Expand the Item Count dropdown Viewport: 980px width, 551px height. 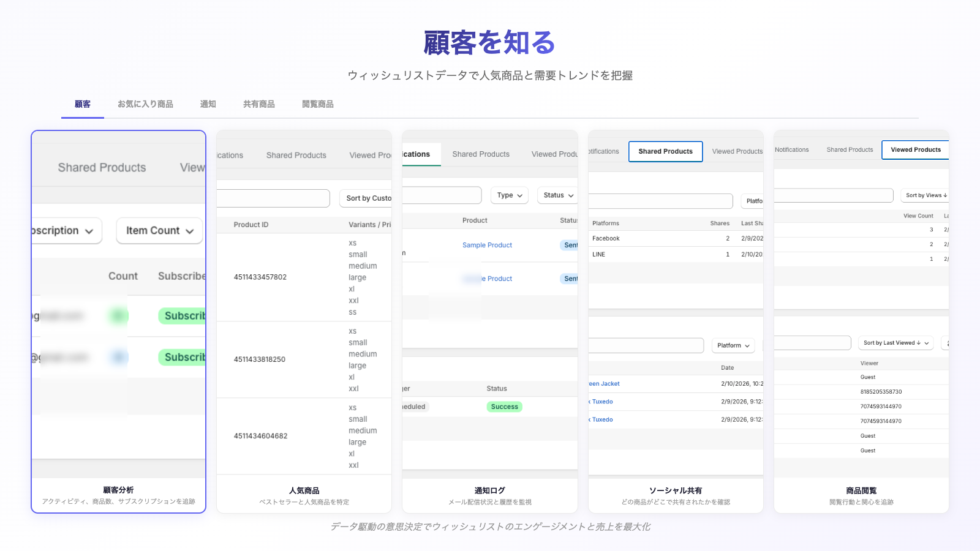pos(159,231)
